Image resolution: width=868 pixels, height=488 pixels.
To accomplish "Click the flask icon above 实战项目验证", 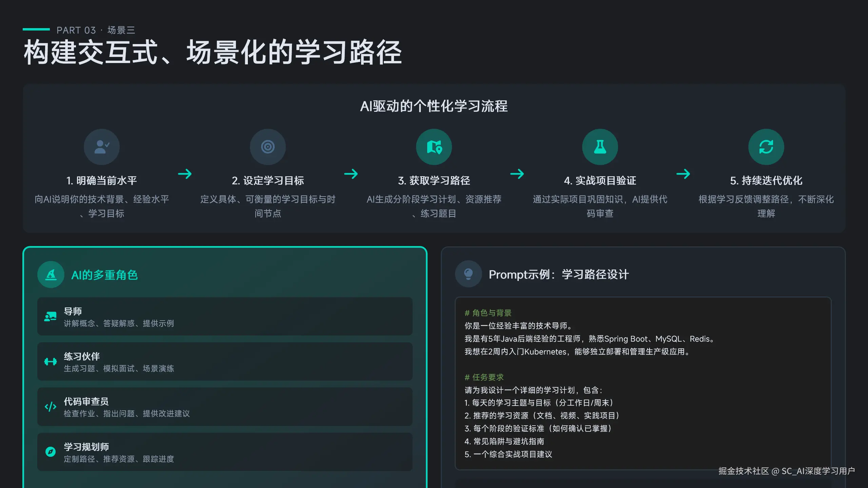I will [x=600, y=146].
